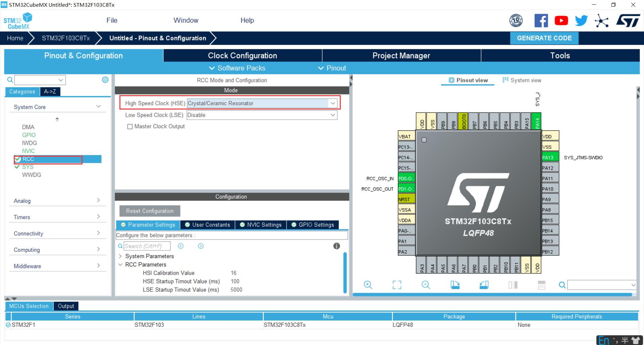Open the Window menu
Screen dimensions: 644x345
point(186,20)
